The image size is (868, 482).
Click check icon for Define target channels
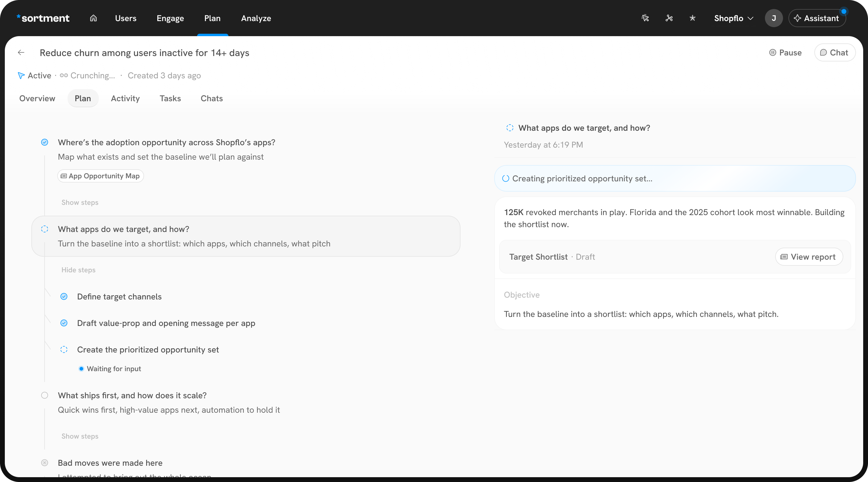point(64,296)
